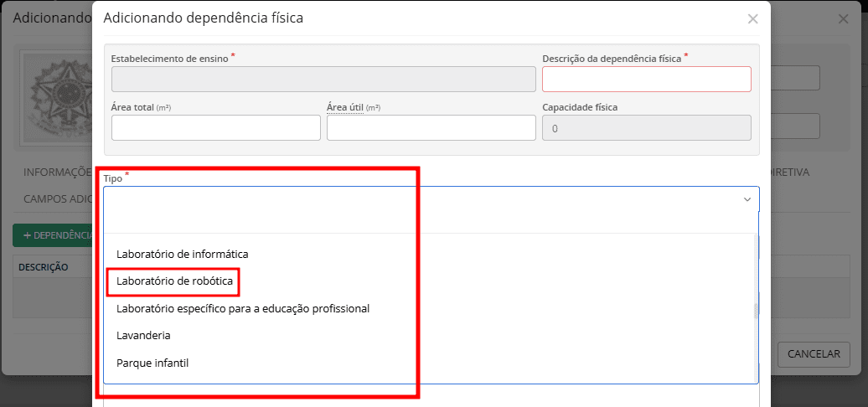Close the Adicionando dependência física dialog
868x407 pixels.
pyautogui.click(x=752, y=18)
